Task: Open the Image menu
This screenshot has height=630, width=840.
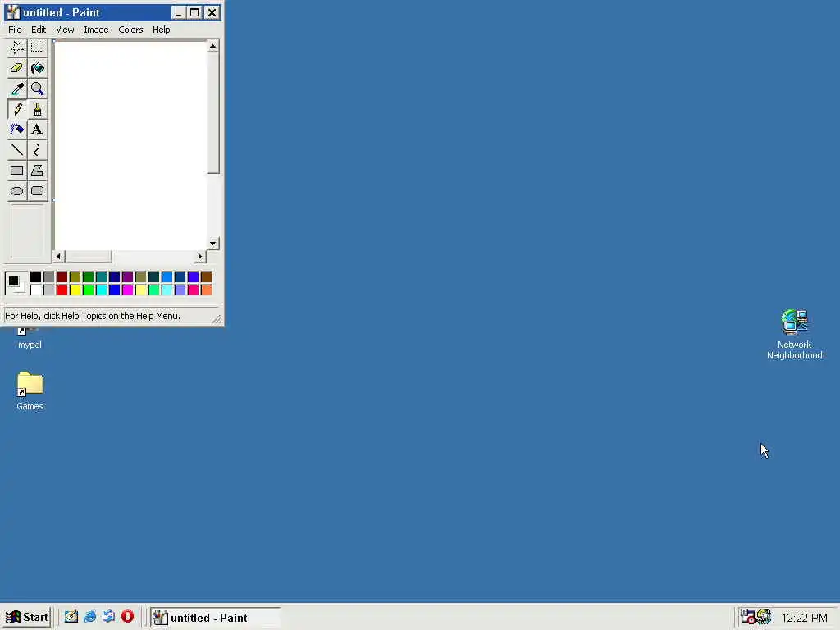Action: coord(96,30)
